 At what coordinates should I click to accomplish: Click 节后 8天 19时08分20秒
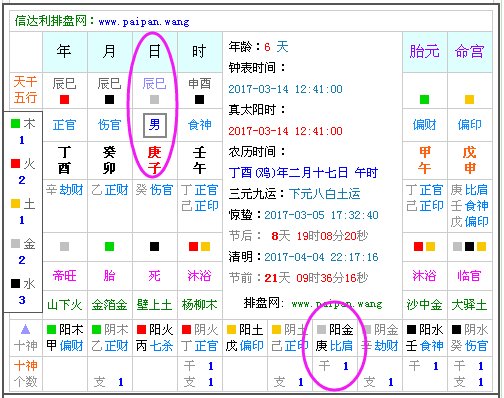pos(298,236)
